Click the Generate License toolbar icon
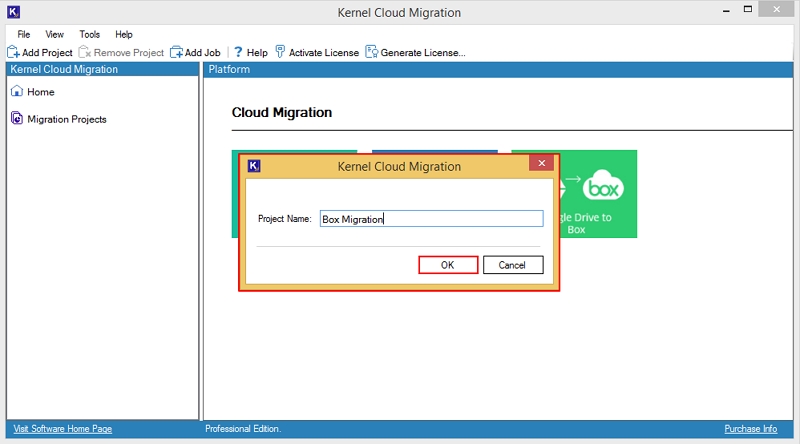800x444 pixels. click(x=371, y=52)
